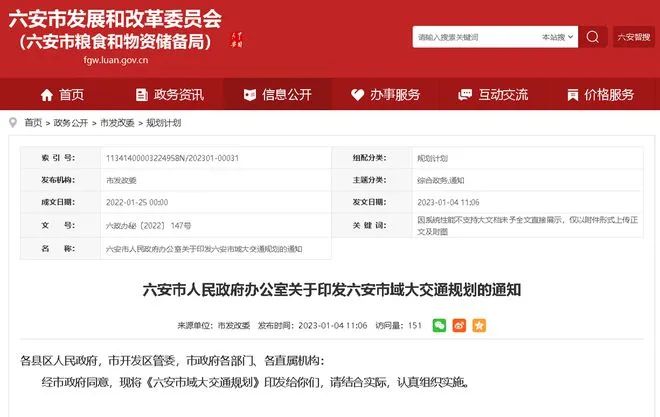Image resolution: width=660 pixels, height=417 pixels.
Task: Click the location pin breadcrumb icon
Action: pyautogui.click(x=12, y=122)
